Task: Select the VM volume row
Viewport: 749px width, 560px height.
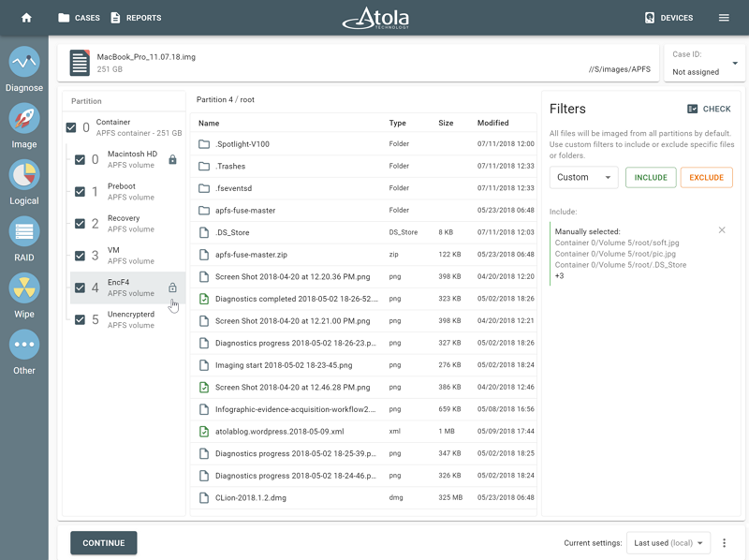Action: (x=127, y=256)
